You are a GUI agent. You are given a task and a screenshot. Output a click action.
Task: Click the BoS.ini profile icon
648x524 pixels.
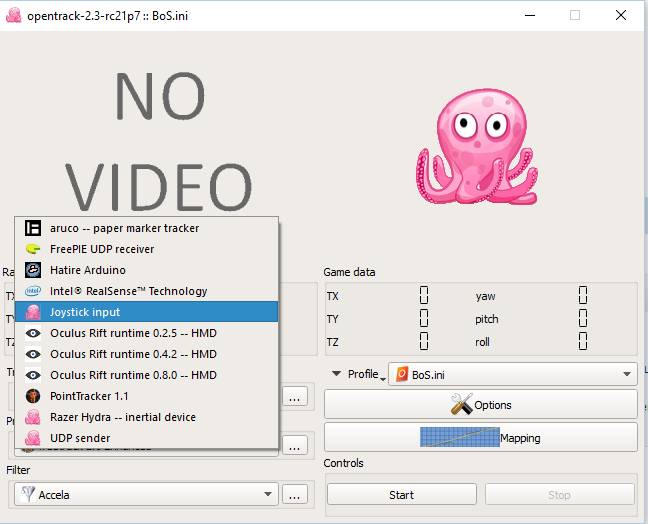[402, 374]
